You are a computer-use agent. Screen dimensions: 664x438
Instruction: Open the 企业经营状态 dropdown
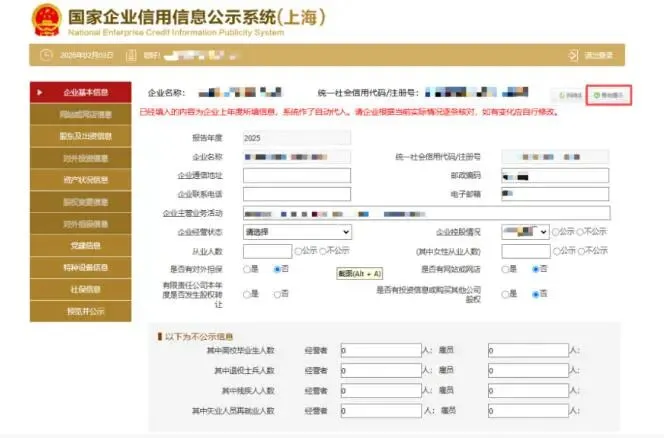coord(297,232)
